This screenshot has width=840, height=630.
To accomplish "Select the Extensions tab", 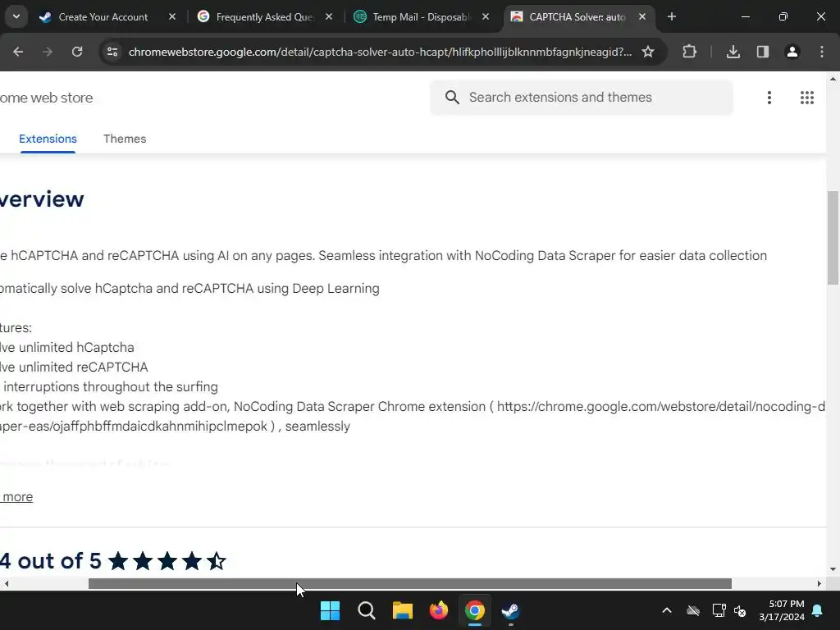I will 48,139.
